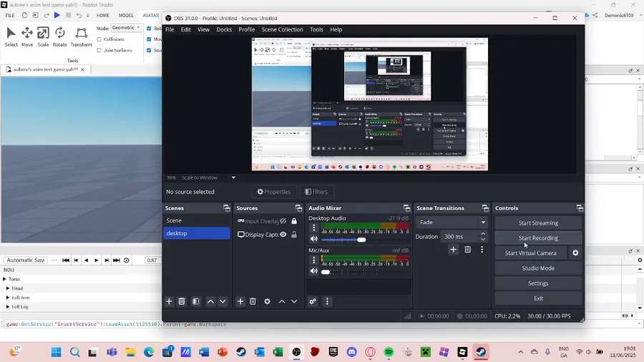Switch to the HOME ribbon tab
Image resolution: width=644 pixels, height=362 pixels.
point(102,16)
